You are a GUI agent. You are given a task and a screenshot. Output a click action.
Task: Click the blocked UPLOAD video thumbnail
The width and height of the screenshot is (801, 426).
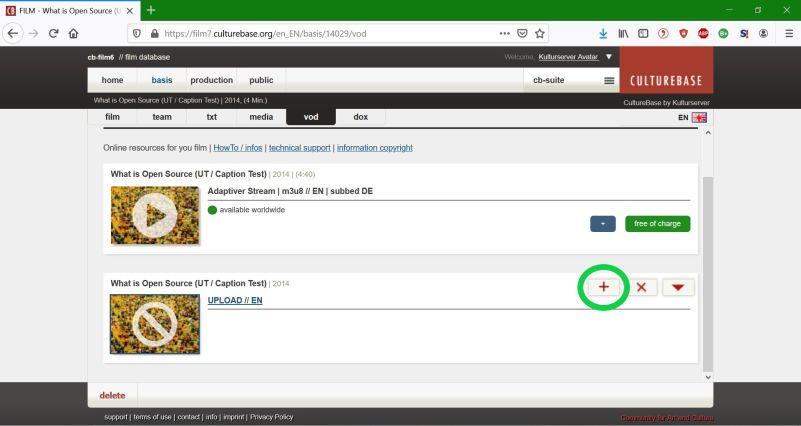point(155,323)
